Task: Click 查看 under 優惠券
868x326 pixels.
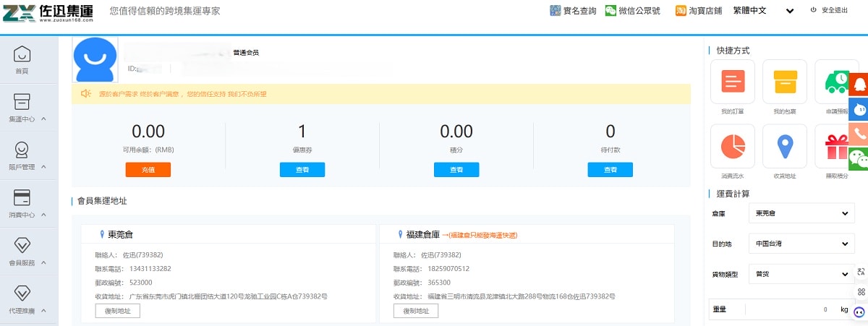Action: click(x=302, y=170)
